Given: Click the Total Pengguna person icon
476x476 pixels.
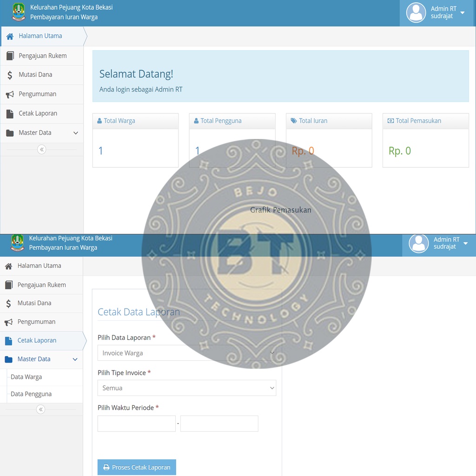Looking at the screenshot, I should [x=196, y=121].
